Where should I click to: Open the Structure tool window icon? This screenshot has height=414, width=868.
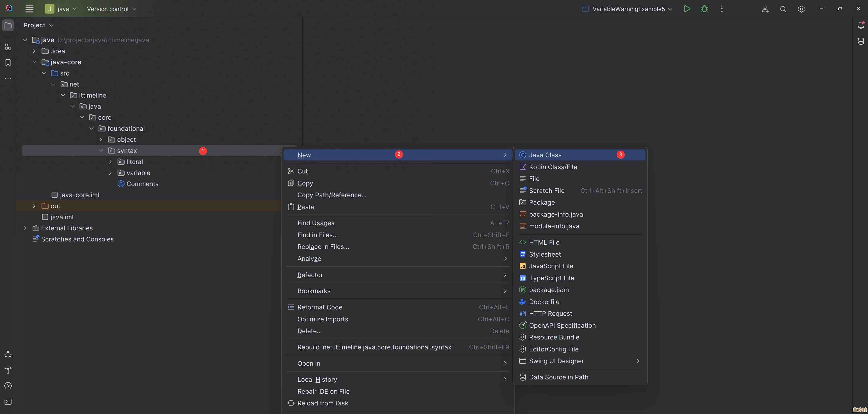point(8,47)
